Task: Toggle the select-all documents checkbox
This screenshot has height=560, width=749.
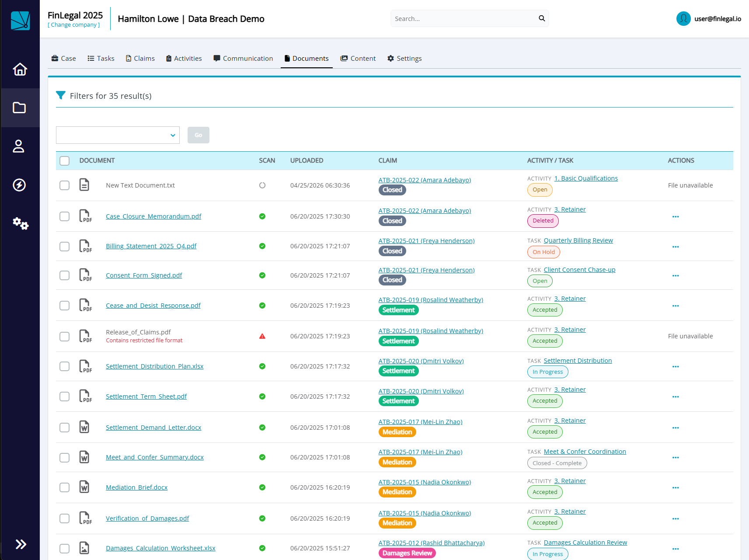Action: 65,161
